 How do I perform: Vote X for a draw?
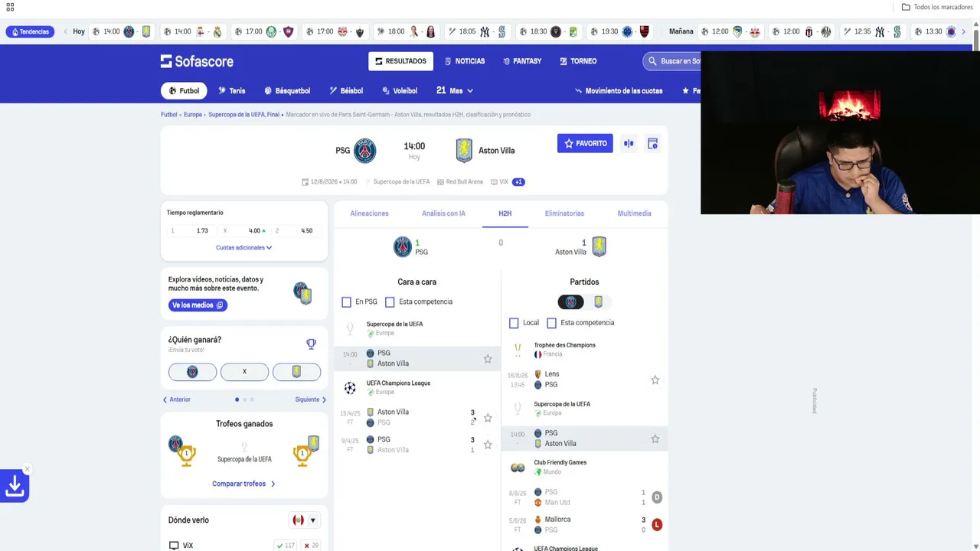[x=244, y=372]
